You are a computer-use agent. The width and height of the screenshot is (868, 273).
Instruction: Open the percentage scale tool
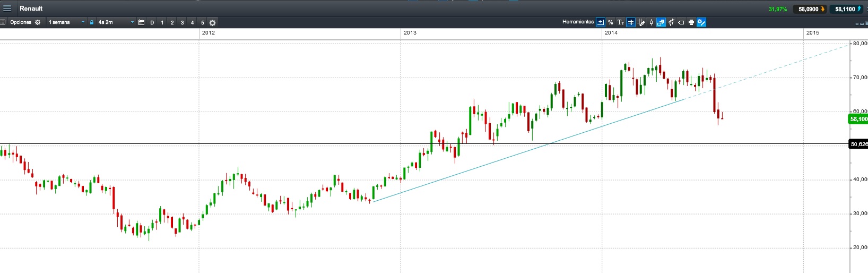tap(611, 22)
